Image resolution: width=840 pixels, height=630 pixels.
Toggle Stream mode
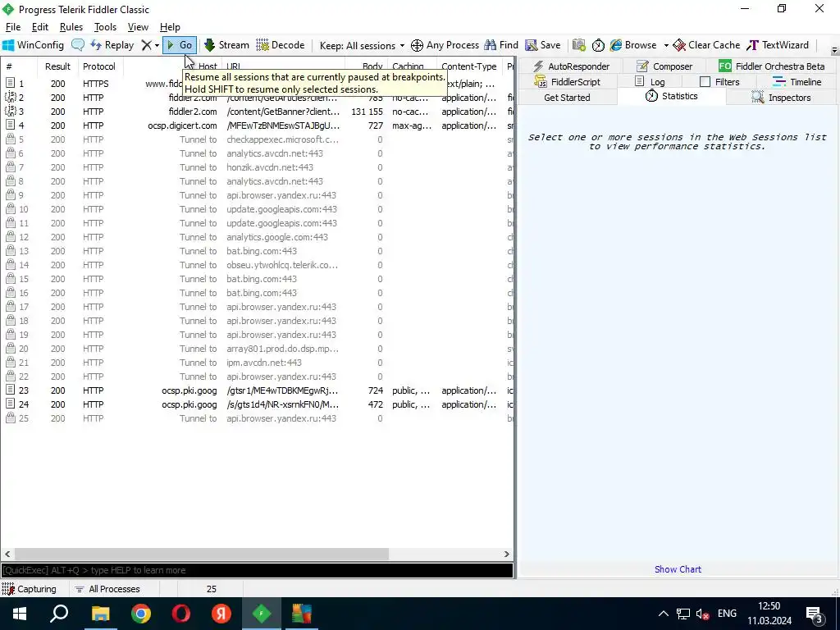(x=226, y=45)
